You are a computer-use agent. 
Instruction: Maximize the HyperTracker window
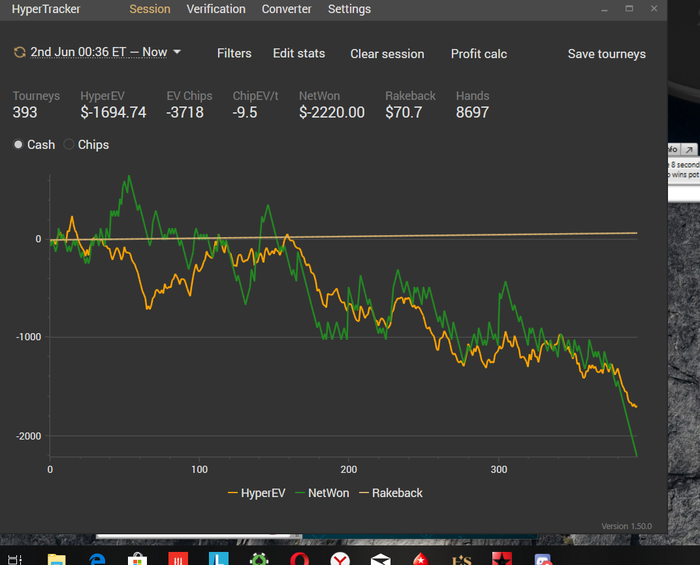click(629, 8)
